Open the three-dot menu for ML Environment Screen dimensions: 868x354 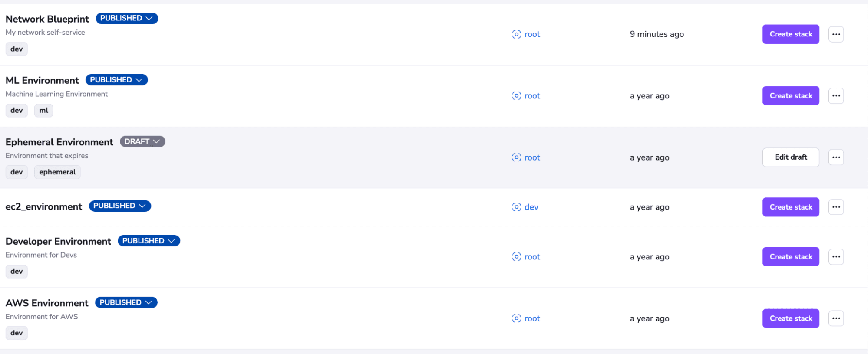(836, 96)
